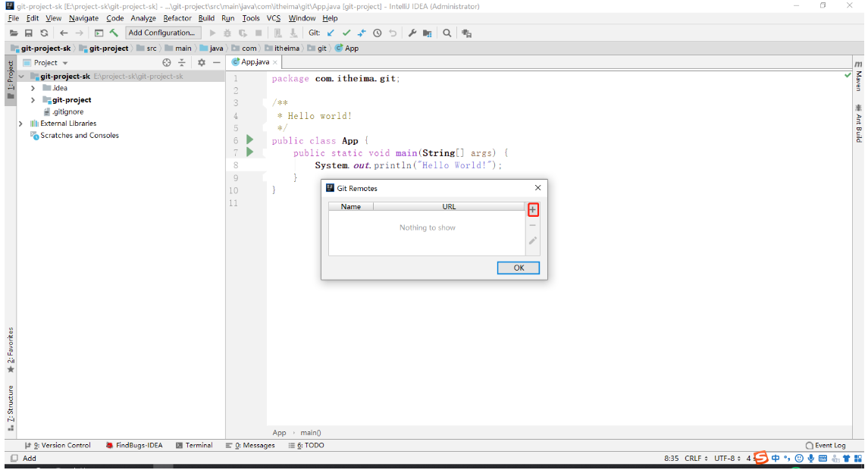Select Scratches and Consoles in the tree
Image resolution: width=868 pixels, height=470 pixels.
75,136
